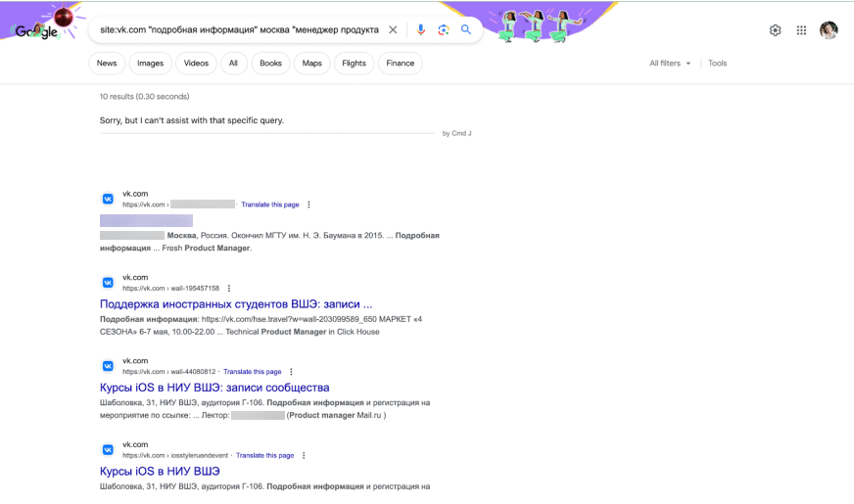Open the last 'Курсы iOS в НИУ ВШЭ' result

(x=160, y=472)
